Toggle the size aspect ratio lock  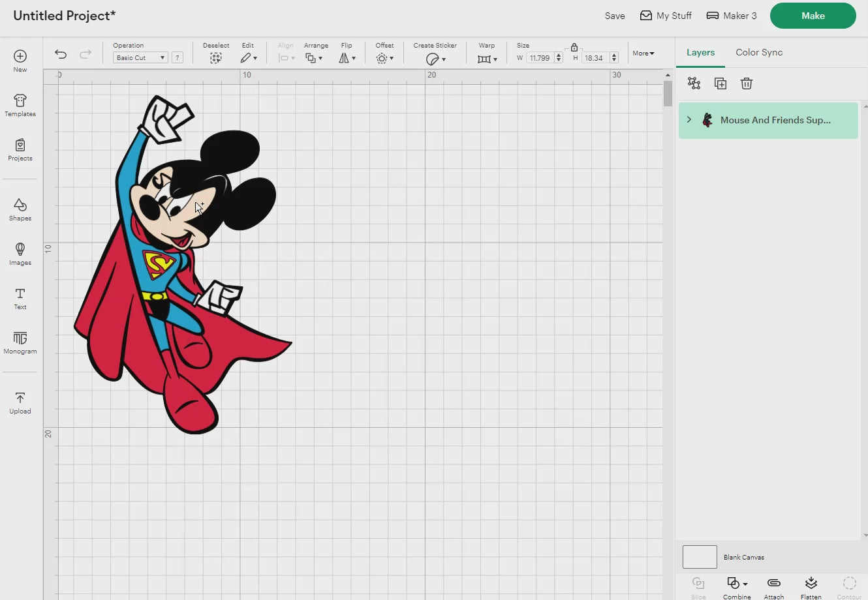tap(574, 47)
